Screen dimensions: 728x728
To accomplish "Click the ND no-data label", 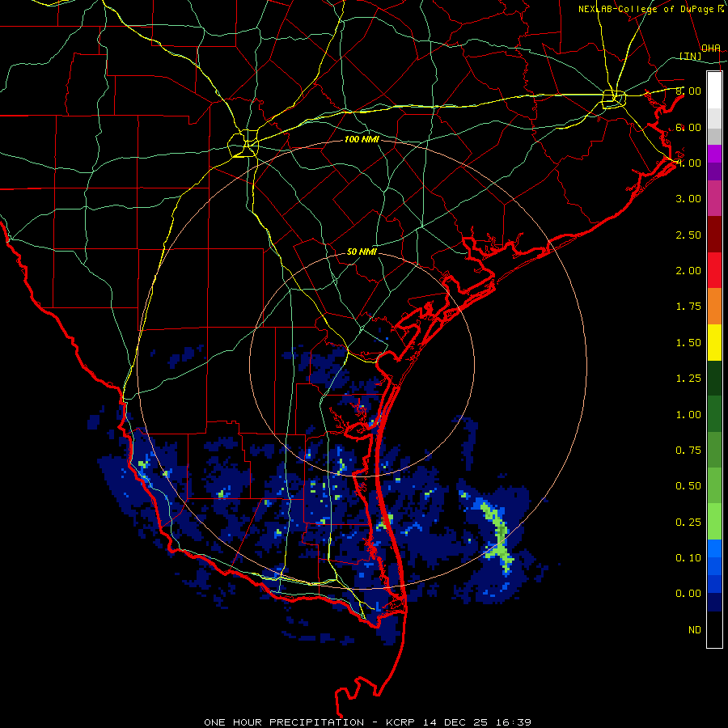I will (x=695, y=630).
